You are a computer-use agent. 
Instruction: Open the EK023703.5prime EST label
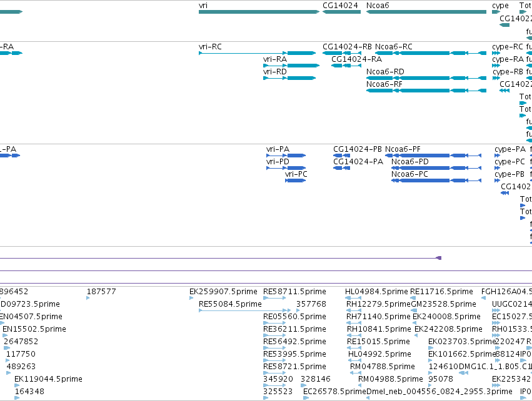coord(462,342)
